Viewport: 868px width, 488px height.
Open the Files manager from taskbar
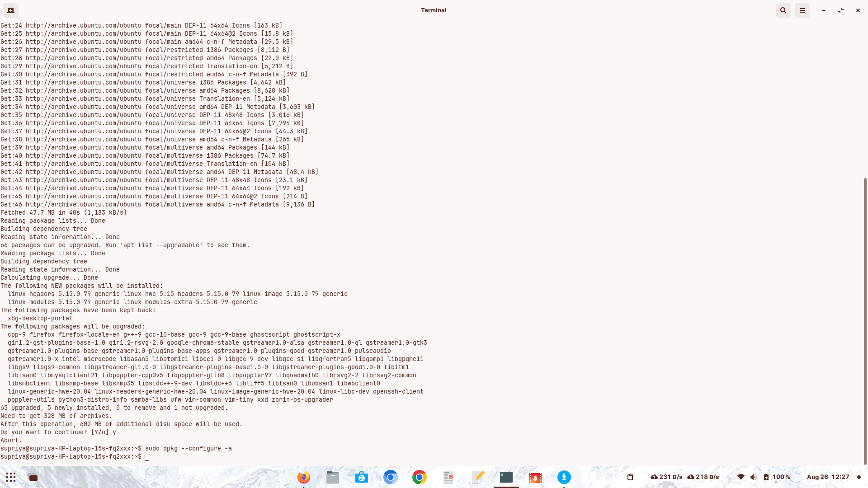coord(333,477)
